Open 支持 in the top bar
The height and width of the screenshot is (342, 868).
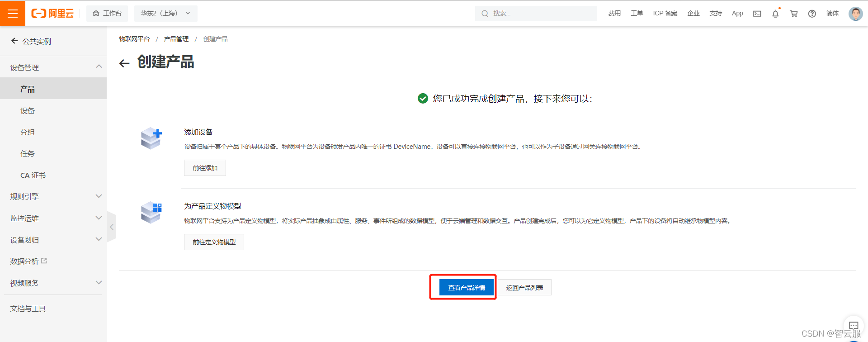tap(716, 14)
